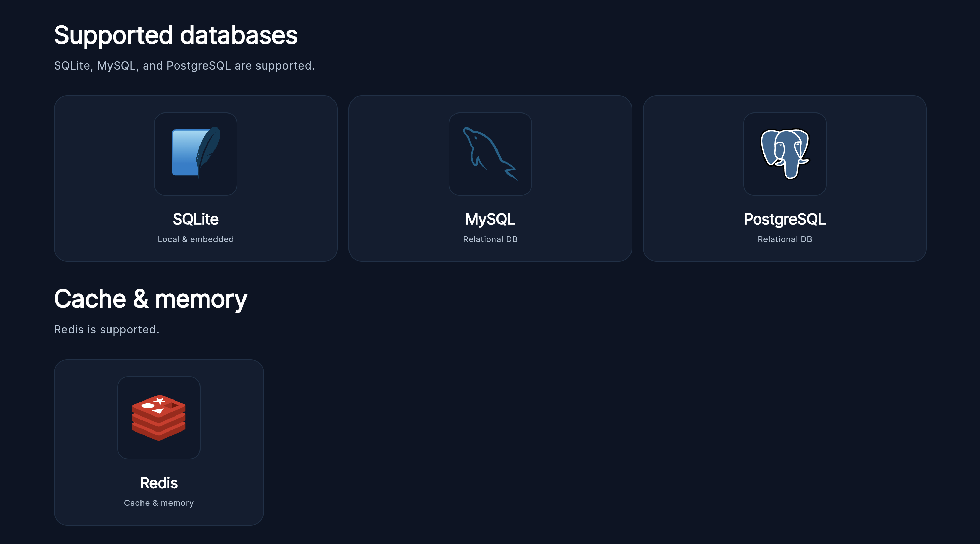This screenshot has width=980, height=544.
Task: Click the 'Cache & memory' section heading
Action: (x=150, y=299)
